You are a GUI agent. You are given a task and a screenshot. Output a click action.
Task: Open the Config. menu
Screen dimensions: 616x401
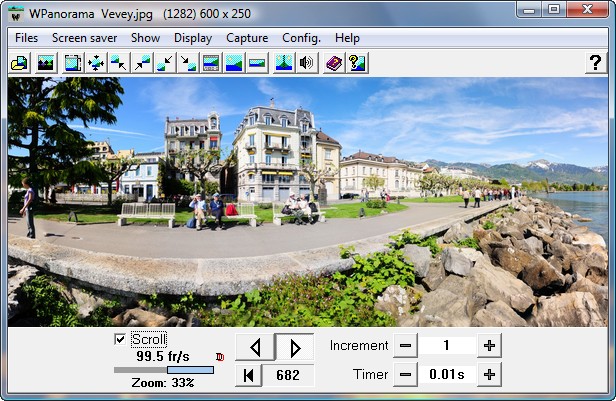pyautogui.click(x=301, y=38)
